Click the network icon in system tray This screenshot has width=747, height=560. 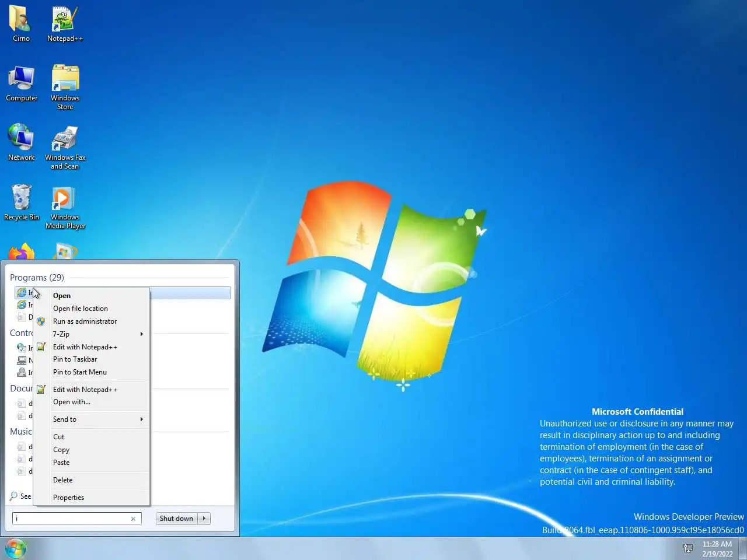pyautogui.click(x=688, y=548)
